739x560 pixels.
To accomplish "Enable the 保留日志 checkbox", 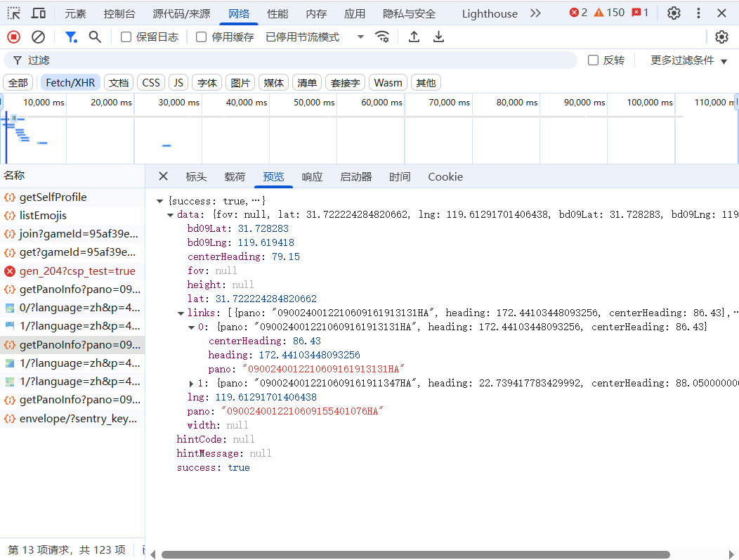I will [x=126, y=37].
